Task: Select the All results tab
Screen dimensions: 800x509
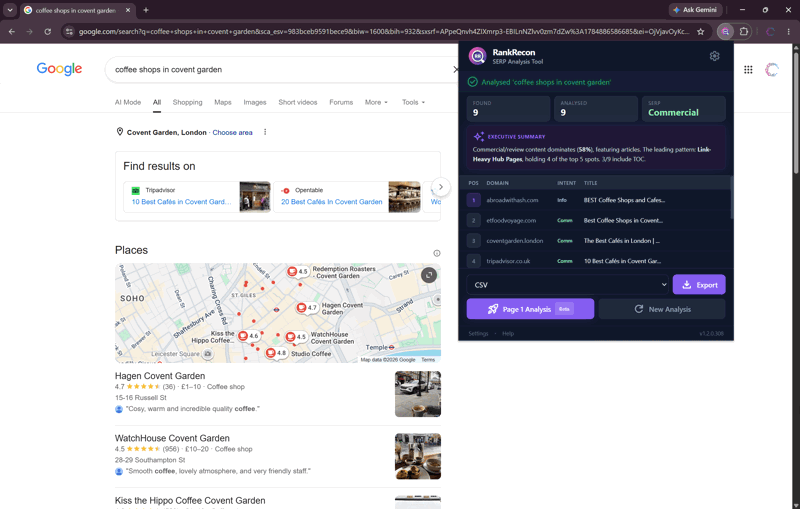Action: click(x=157, y=102)
